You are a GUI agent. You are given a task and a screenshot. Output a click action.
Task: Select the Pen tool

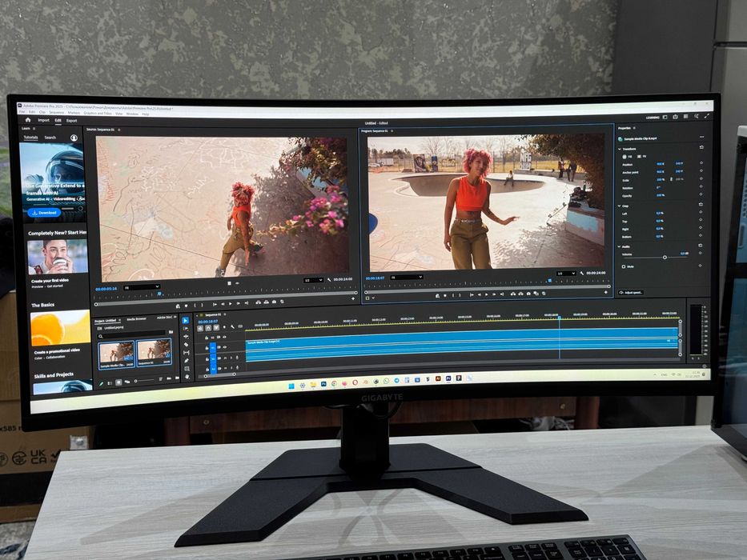[x=187, y=361]
